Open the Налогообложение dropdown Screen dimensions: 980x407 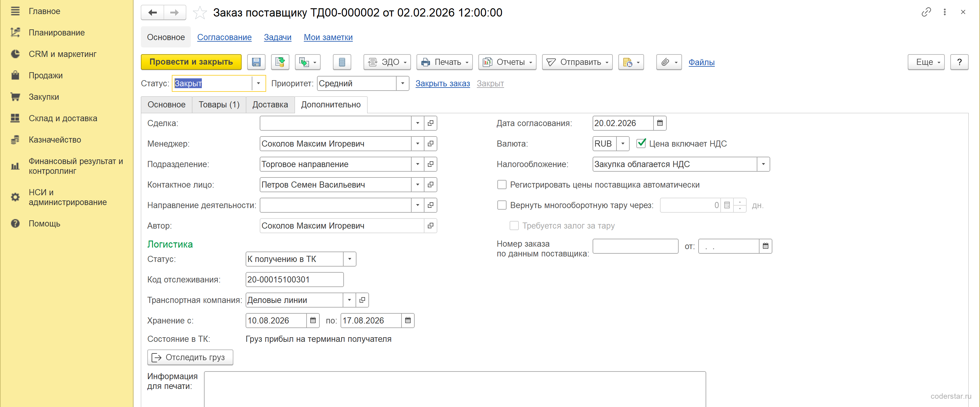click(763, 164)
